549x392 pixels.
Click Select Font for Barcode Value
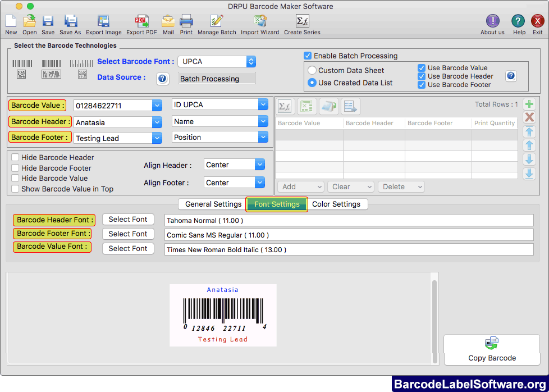pyautogui.click(x=128, y=248)
